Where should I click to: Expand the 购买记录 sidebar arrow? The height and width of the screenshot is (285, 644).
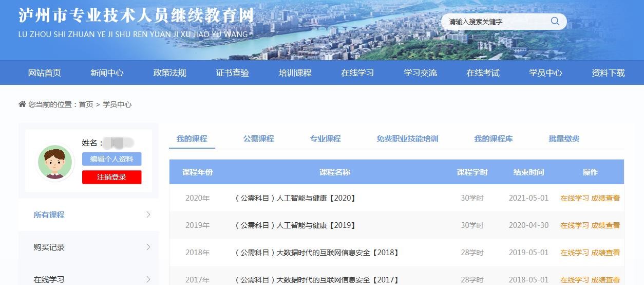click(x=148, y=247)
